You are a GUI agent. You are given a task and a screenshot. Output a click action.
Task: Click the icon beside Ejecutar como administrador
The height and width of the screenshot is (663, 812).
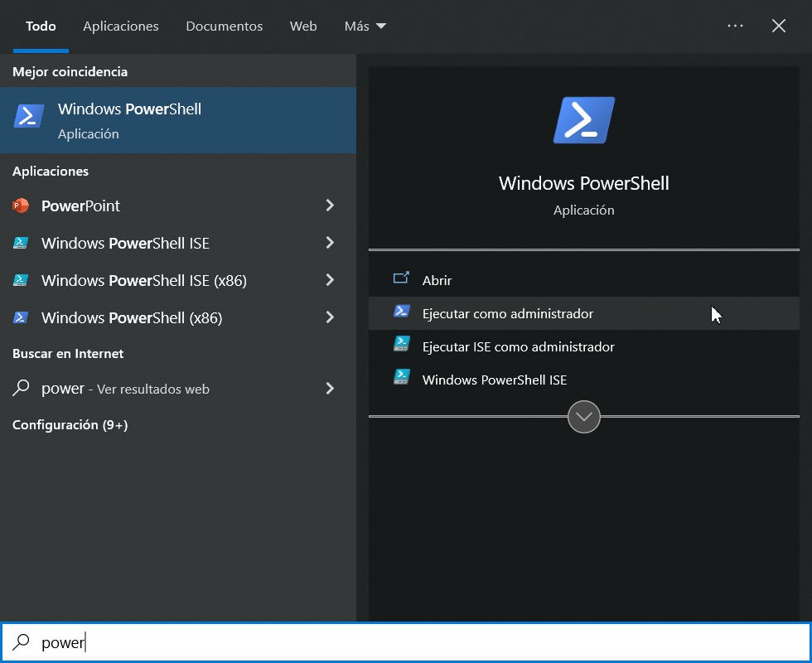point(401,312)
